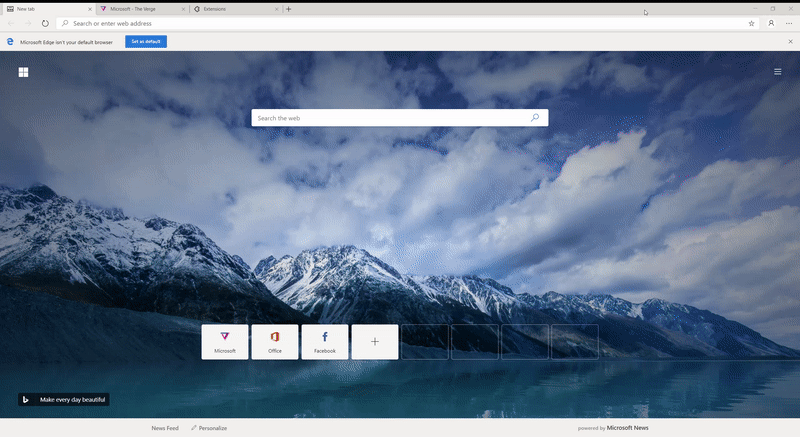
Task: Click the Bing Make every day beautiful badge
Action: pyautogui.click(x=63, y=400)
